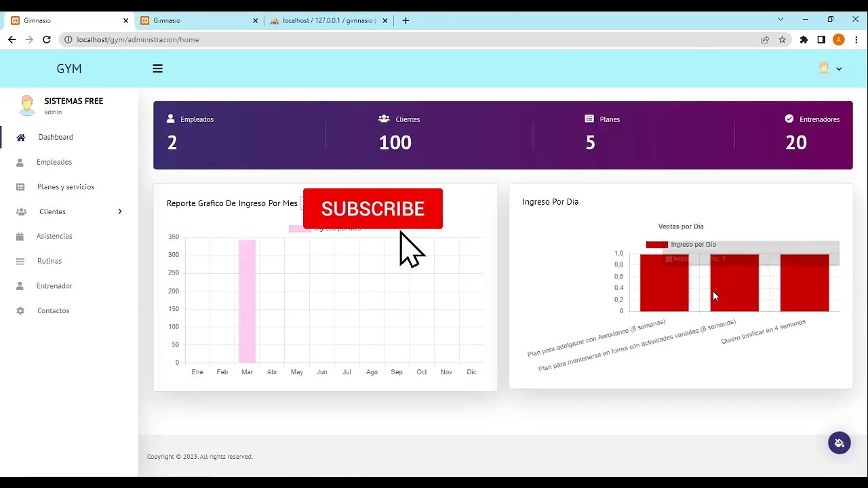Click the browser address bar URL

click(138, 39)
